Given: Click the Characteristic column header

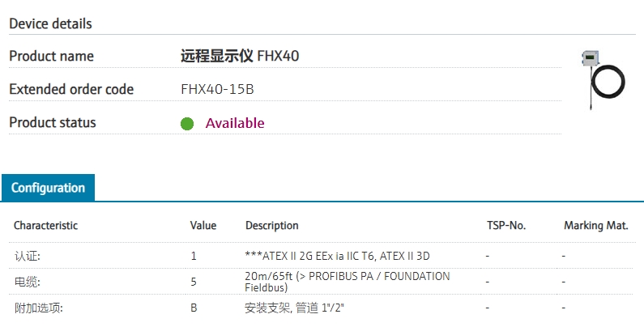Looking at the screenshot, I should click(x=46, y=225).
